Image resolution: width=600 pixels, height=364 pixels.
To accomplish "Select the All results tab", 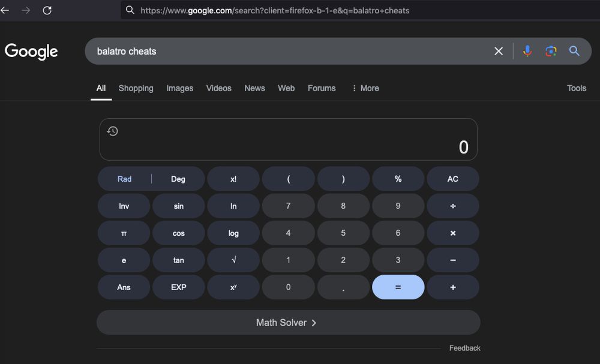I will click(101, 88).
